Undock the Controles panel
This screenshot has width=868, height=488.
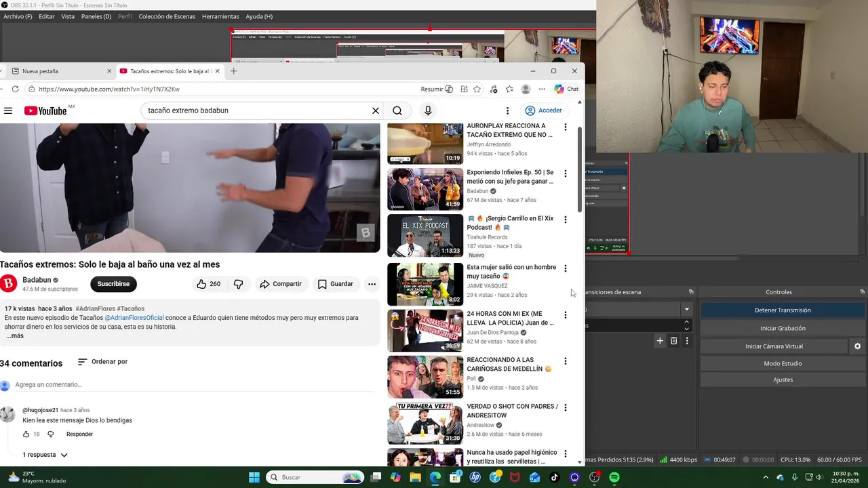pyautogui.click(x=862, y=292)
